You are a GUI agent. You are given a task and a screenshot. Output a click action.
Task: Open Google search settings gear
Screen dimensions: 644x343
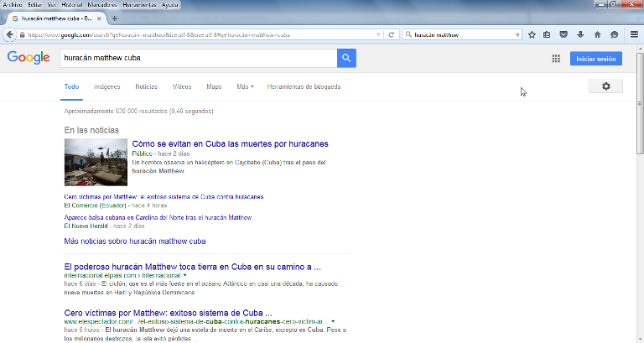click(605, 86)
